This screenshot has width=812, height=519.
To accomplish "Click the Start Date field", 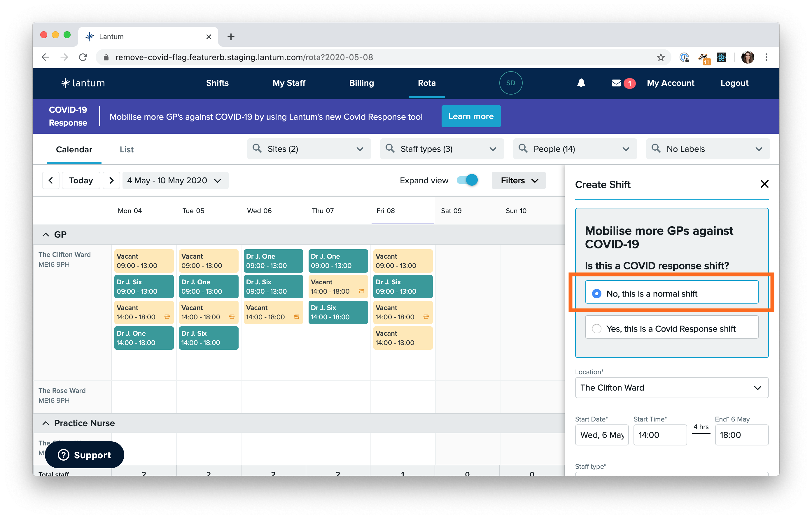I will [602, 435].
